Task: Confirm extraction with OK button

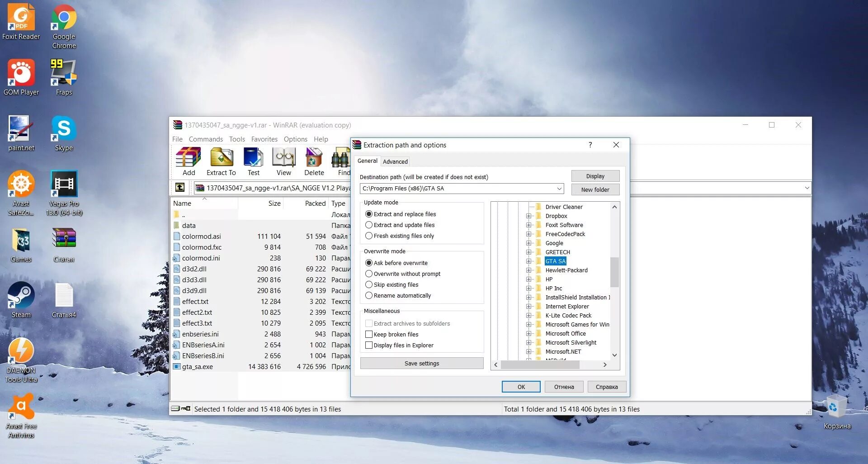Action: click(521, 387)
